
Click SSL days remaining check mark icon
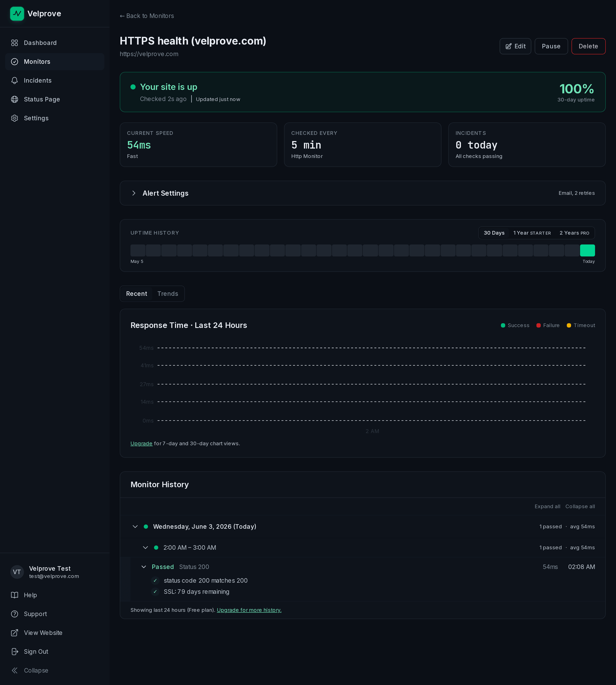(155, 592)
